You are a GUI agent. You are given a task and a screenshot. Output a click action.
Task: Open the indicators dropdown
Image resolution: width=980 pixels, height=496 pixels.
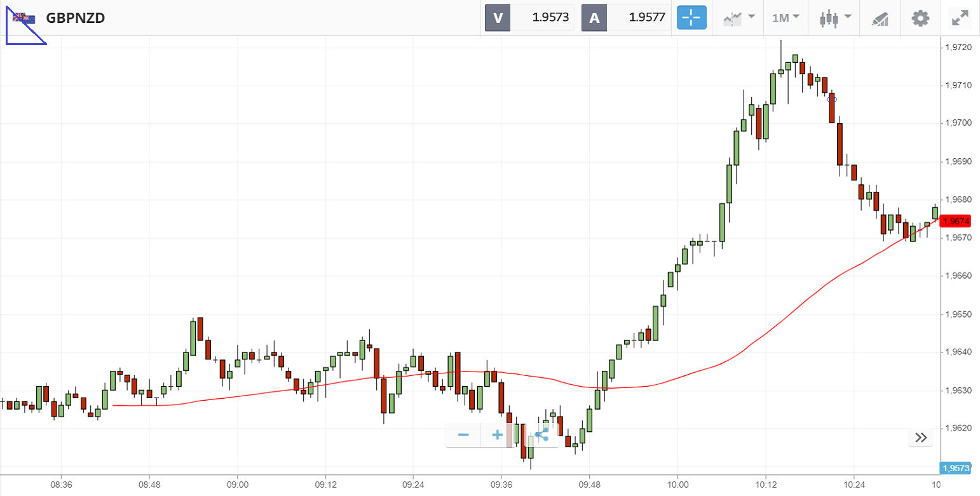point(739,18)
